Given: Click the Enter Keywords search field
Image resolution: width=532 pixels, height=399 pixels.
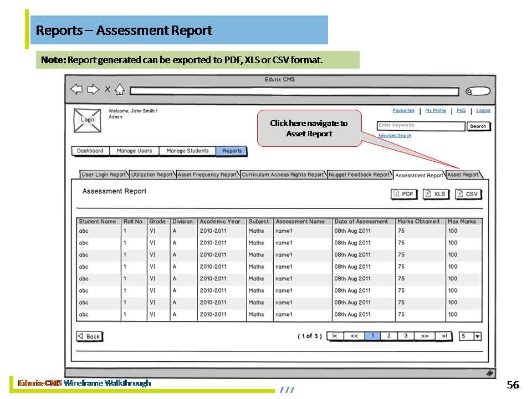Looking at the screenshot, I should pos(421,126).
